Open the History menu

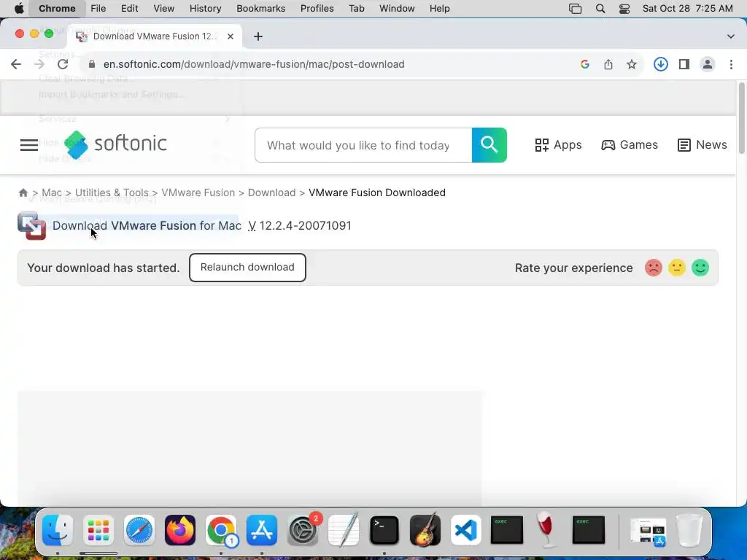205,8
